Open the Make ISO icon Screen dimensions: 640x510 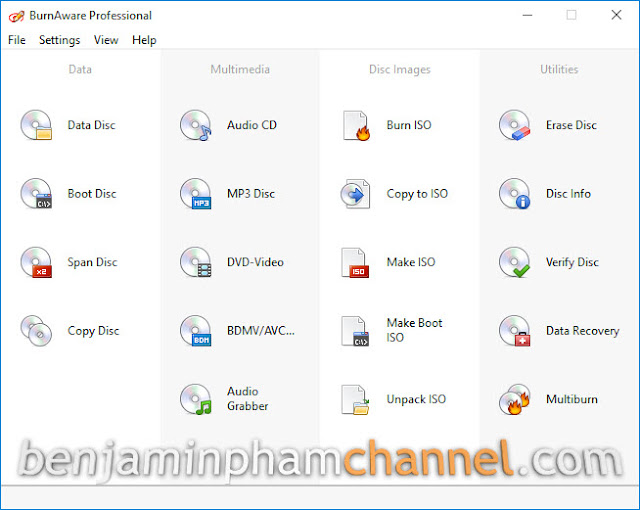click(355, 262)
